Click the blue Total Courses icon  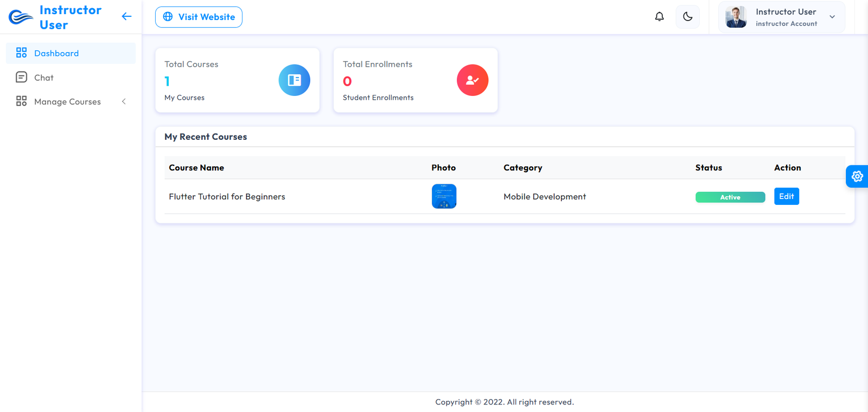(294, 80)
